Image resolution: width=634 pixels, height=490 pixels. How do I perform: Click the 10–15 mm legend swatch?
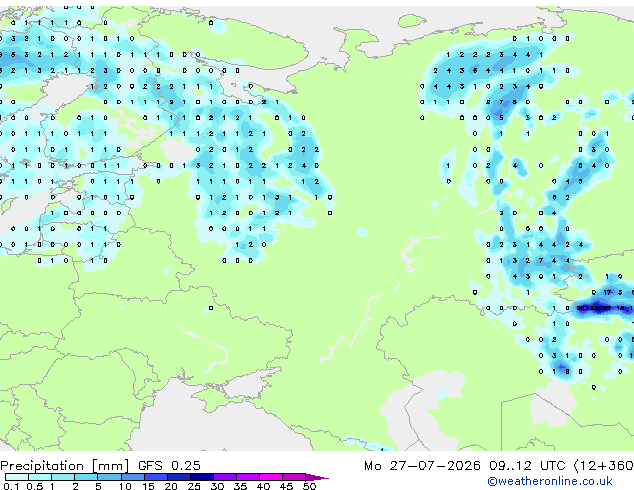point(133,477)
